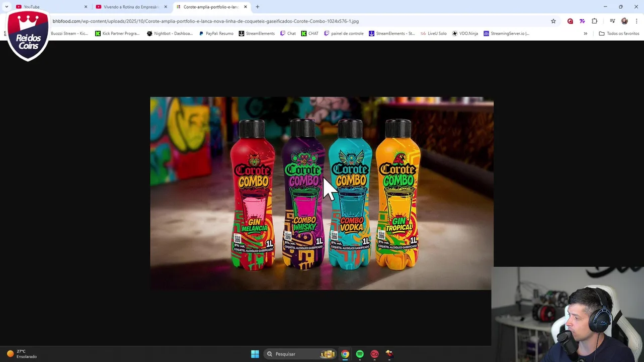Open the 'Nightbot - Dashboa...' bookmark

[170, 33]
